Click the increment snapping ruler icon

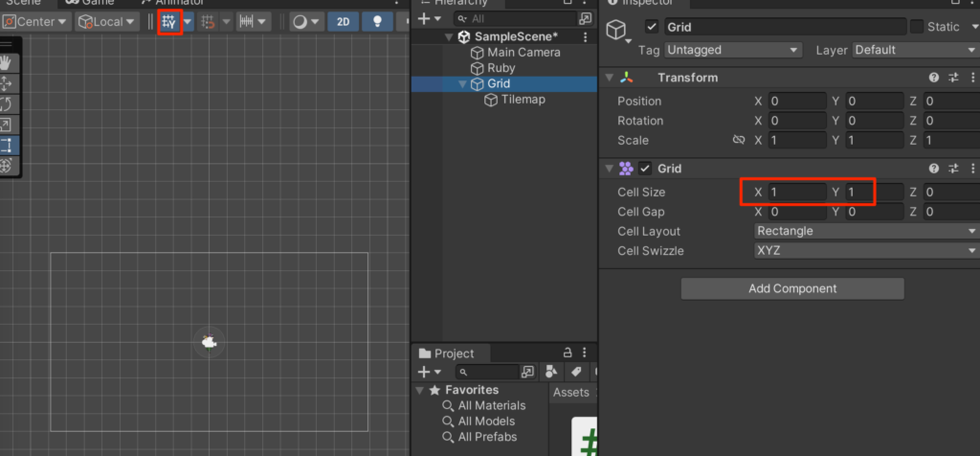pos(247,22)
